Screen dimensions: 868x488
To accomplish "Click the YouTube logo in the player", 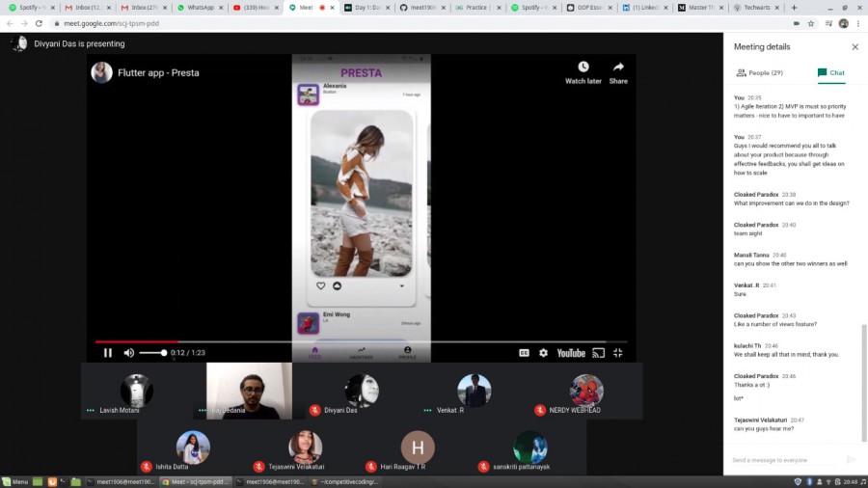I will pyautogui.click(x=570, y=353).
